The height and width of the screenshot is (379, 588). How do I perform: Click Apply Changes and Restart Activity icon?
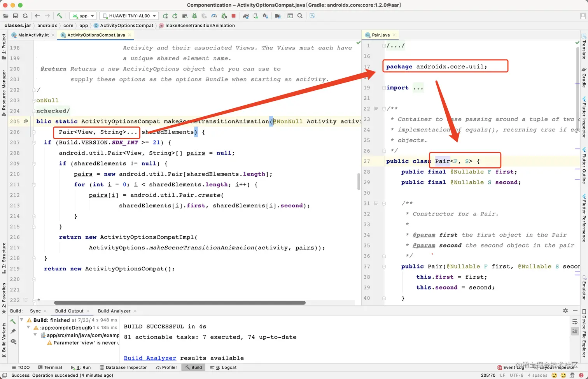[175, 16]
